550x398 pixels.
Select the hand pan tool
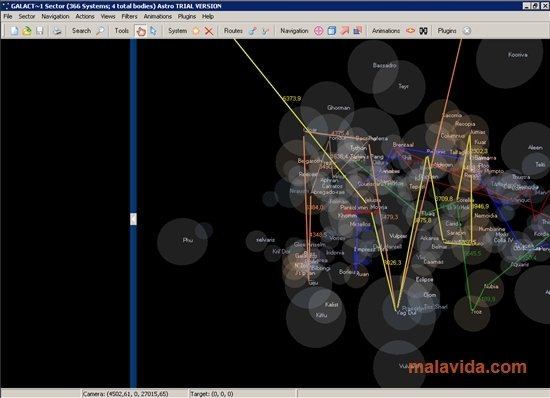pyautogui.click(x=141, y=31)
